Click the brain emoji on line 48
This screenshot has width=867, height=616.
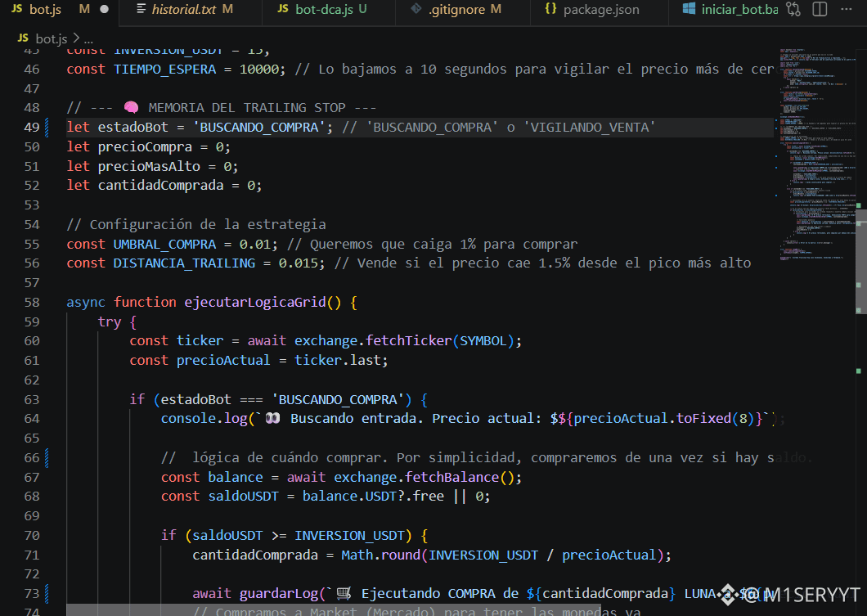131,107
